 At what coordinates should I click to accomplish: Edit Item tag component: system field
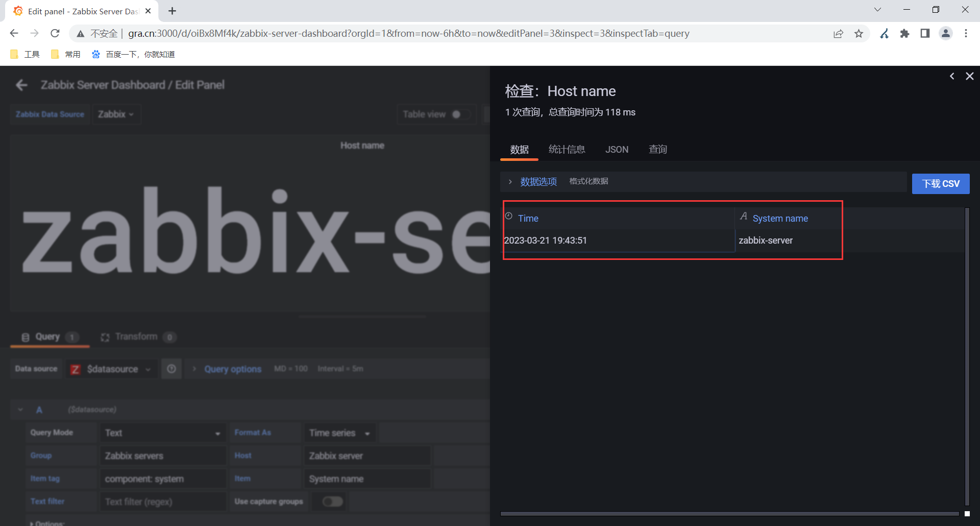[x=163, y=479]
